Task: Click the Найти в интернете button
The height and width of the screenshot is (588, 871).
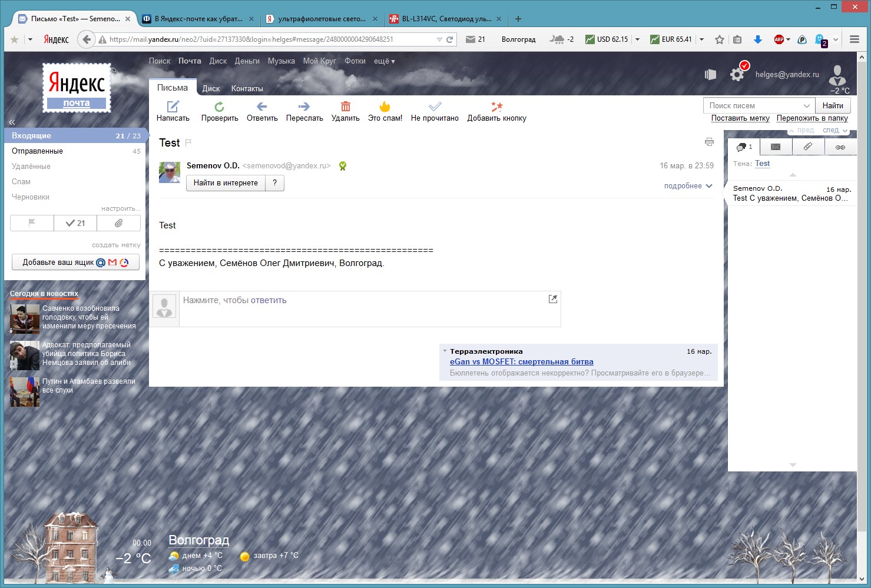Action: (x=226, y=183)
